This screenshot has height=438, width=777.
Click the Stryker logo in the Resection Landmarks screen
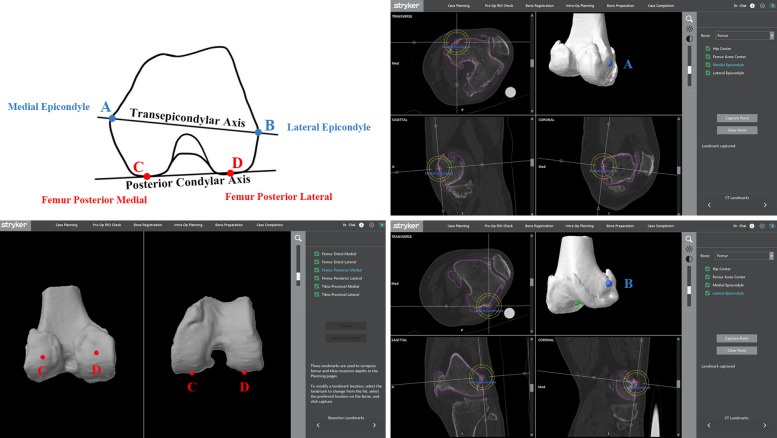point(14,225)
